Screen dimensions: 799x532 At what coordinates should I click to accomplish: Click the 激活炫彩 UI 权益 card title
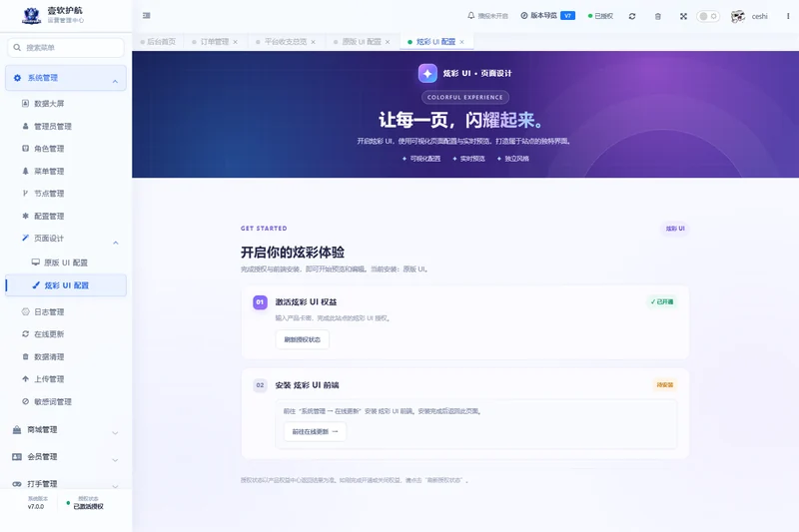coord(306,301)
